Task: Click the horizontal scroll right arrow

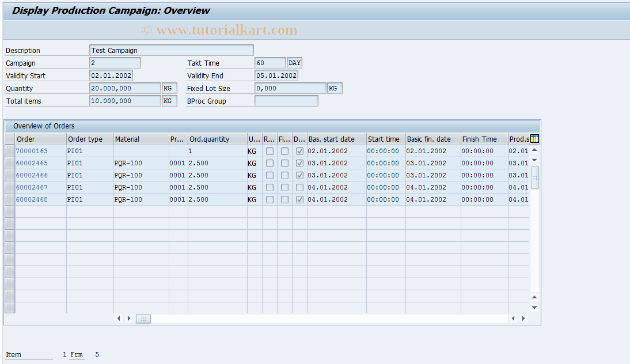Action: click(523, 318)
